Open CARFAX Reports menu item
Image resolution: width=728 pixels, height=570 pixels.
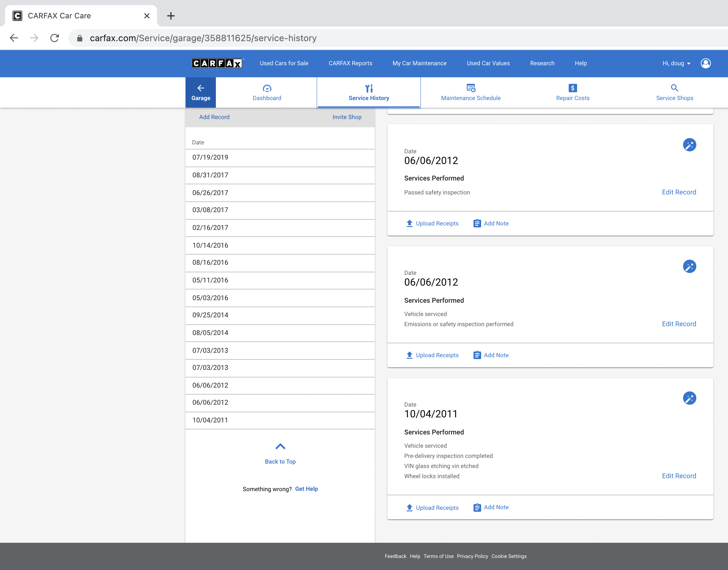(x=350, y=63)
